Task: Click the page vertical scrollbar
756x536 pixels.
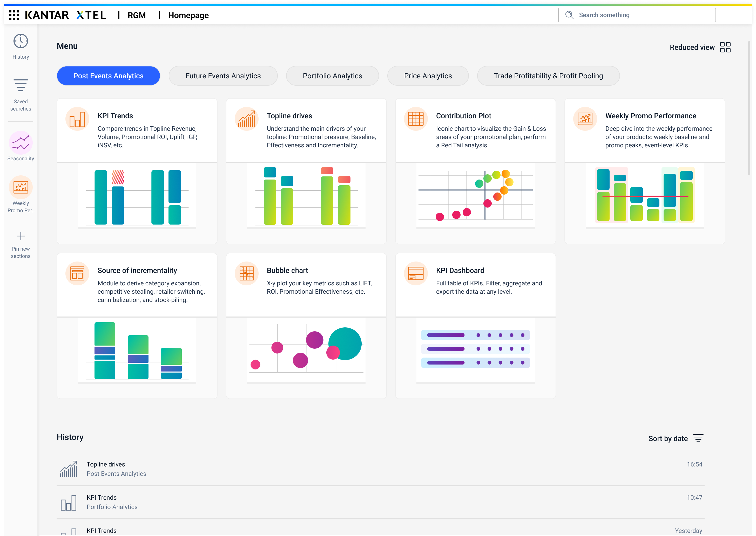Action: tap(749, 109)
